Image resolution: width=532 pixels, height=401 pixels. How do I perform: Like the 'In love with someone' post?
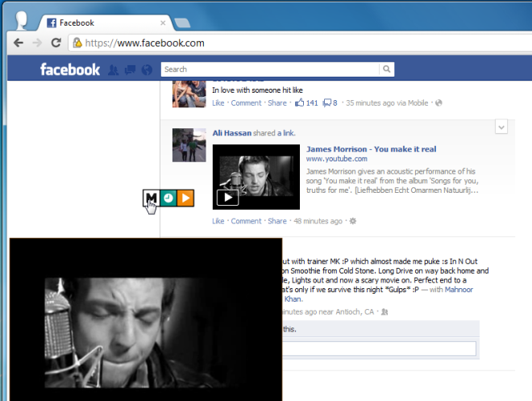click(218, 103)
